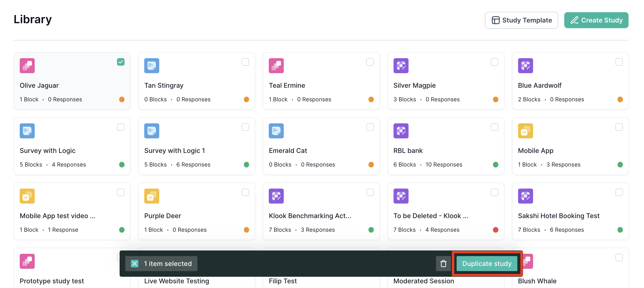This screenshot has height=288, width=644.
Task: Click 'Moderated Session' study name
Action: click(424, 281)
